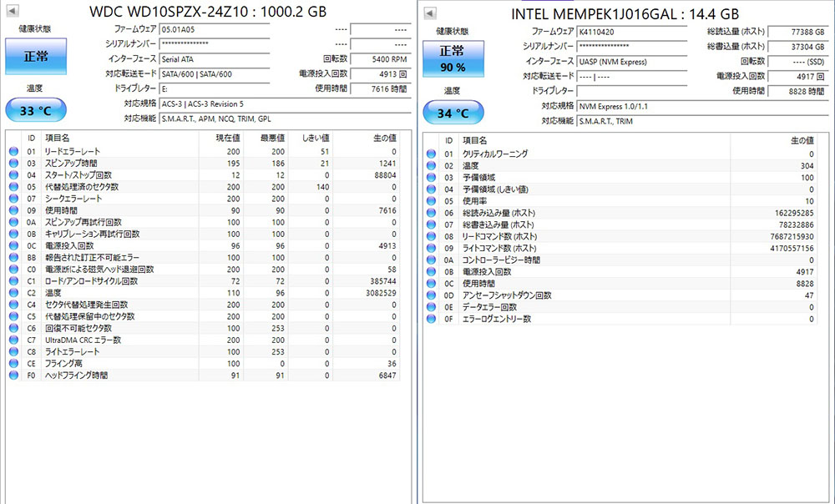Click the status orb beside エラーログエントリー数
Image resolution: width=835 pixels, height=504 pixels.
tap(431, 319)
